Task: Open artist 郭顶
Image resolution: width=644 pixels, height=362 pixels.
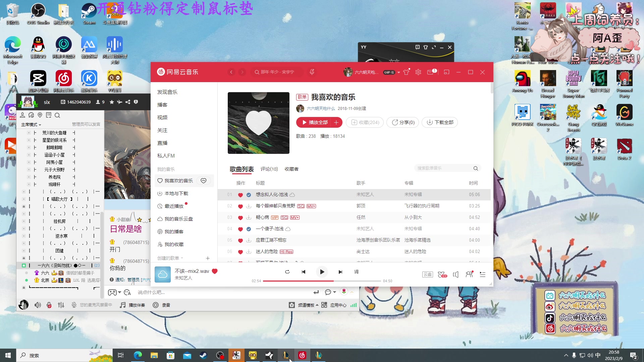Action: click(361, 206)
